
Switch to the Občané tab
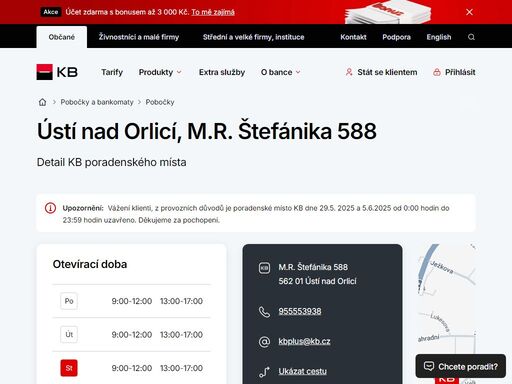pos(62,37)
